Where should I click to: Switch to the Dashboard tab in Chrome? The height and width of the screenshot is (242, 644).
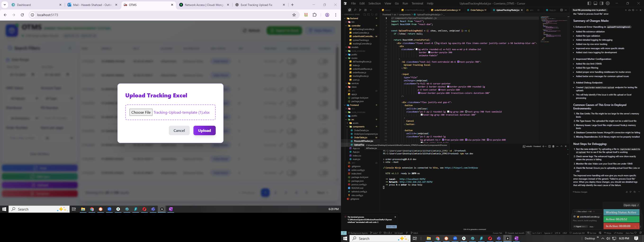36,5
